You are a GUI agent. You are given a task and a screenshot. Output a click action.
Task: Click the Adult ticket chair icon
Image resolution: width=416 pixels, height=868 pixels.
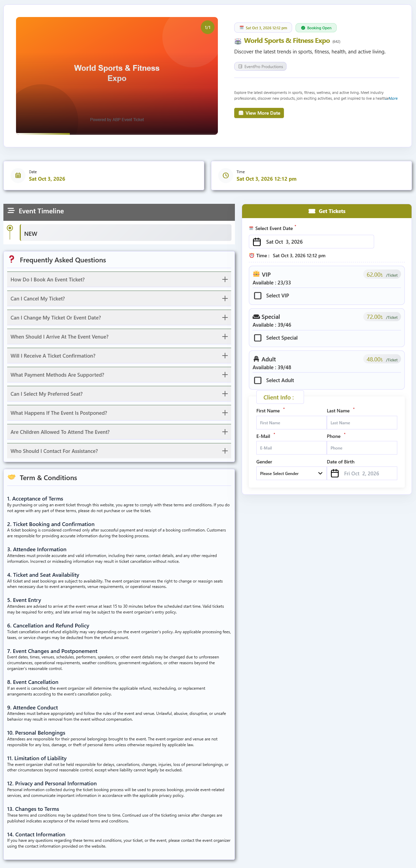[x=256, y=359]
